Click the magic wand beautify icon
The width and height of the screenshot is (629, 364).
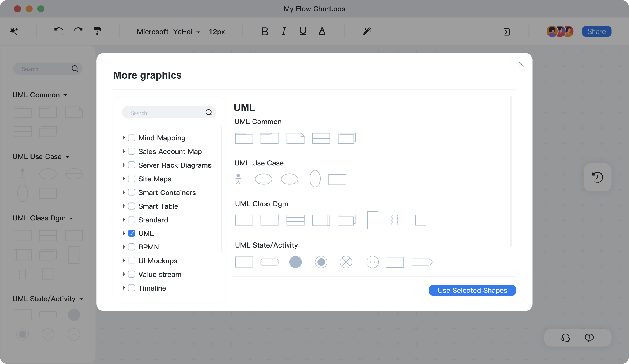pyautogui.click(x=367, y=31)
